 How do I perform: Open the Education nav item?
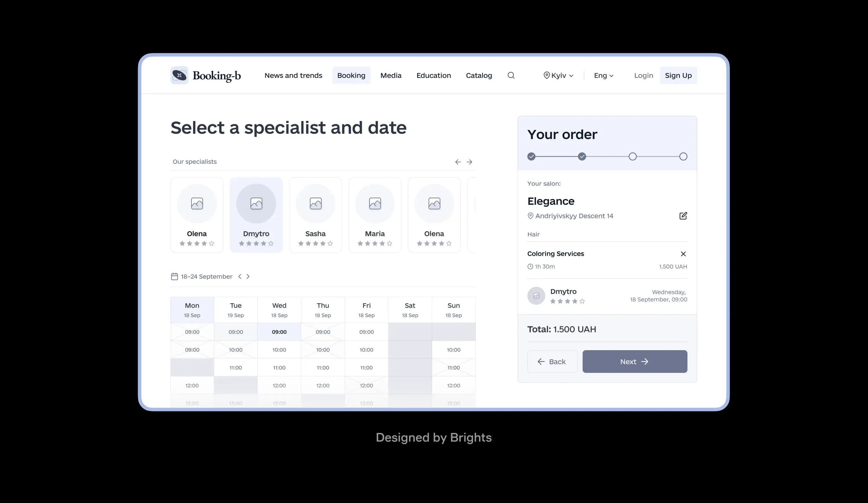[434, 75]
